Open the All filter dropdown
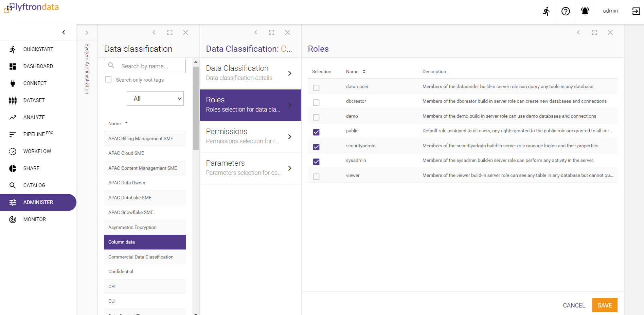This screenshot has height=315, width=644. 155,98
